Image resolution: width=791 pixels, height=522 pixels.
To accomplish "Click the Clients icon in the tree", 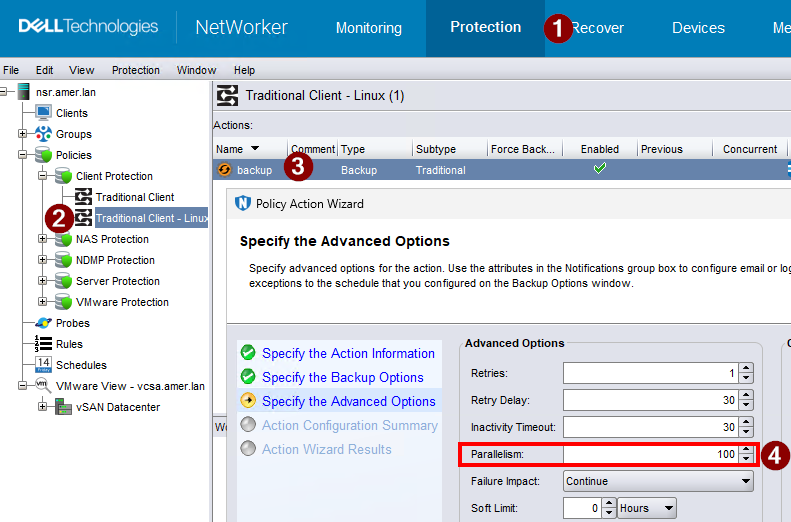I will 43,113.
